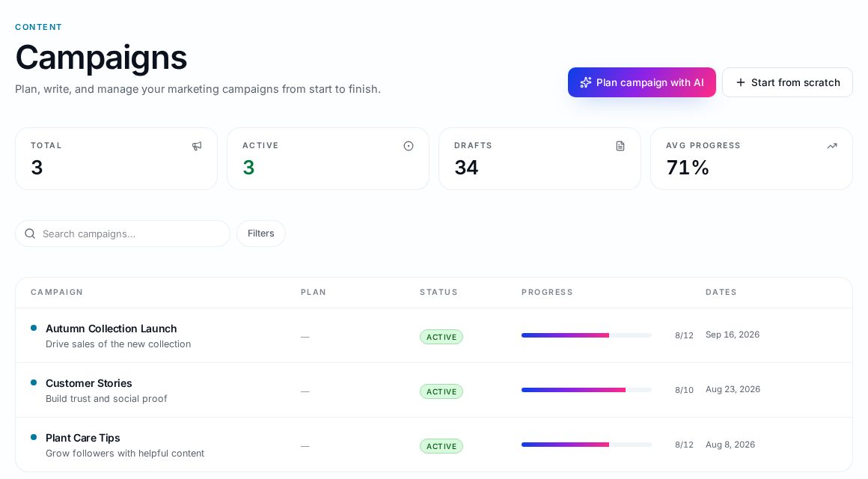Screen dimensions: 868x479
Task: Click the megaphone icon in Total card
Action: (197, 146)
